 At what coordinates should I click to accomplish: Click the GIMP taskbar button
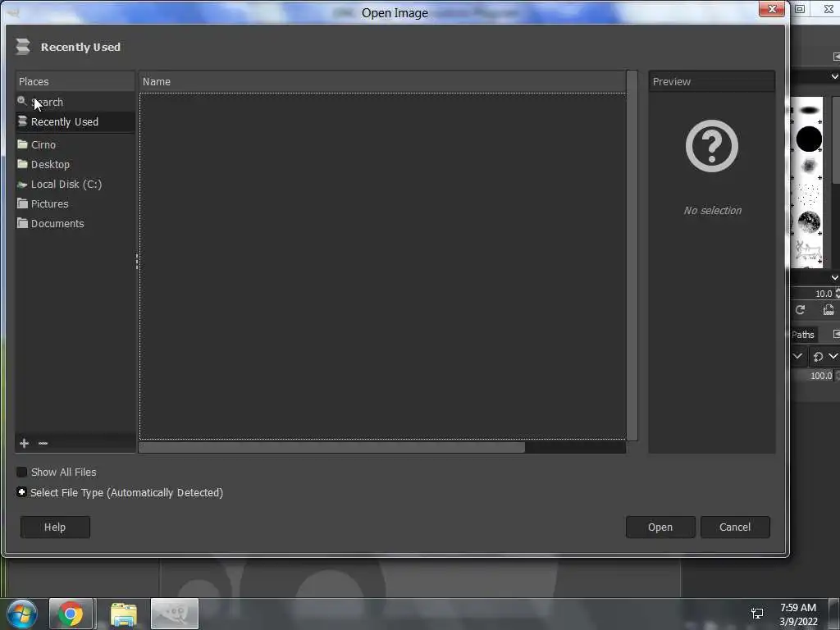coord(175,614)
